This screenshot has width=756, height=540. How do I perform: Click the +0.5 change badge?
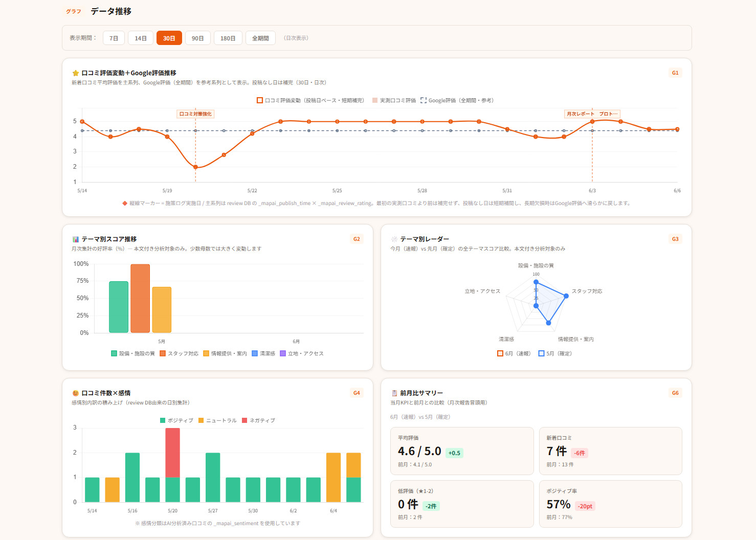[454, 453]
